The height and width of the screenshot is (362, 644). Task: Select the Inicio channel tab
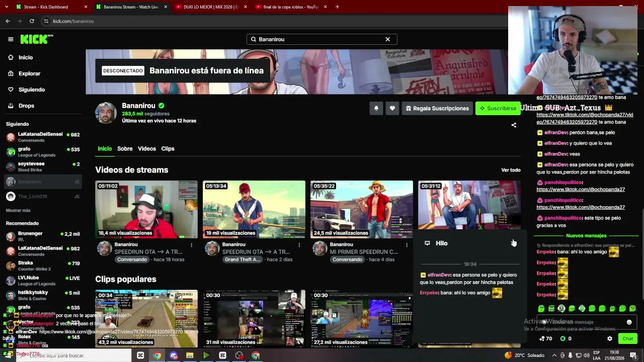point(105,149)
